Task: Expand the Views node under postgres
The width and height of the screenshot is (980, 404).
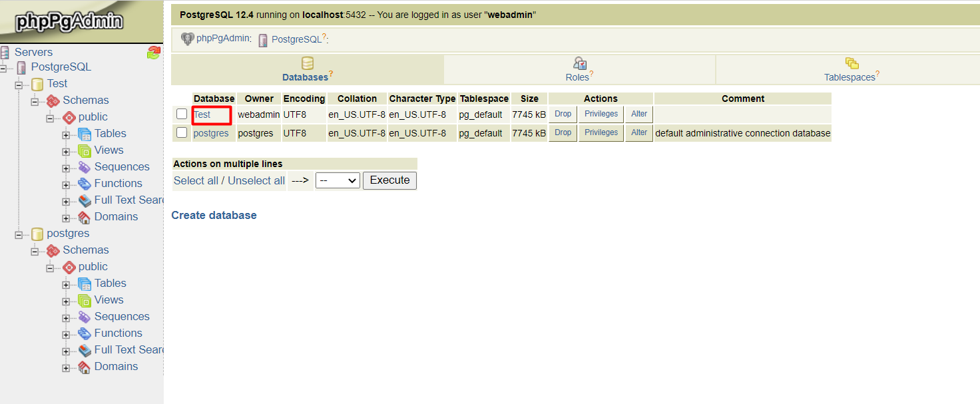Action: [x=66, y=301]
